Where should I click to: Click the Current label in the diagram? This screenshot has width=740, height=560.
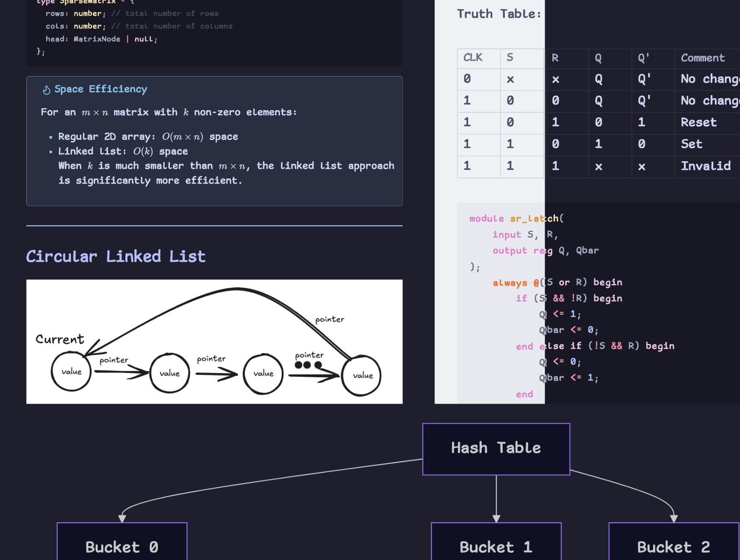click(x=60, y=339)
